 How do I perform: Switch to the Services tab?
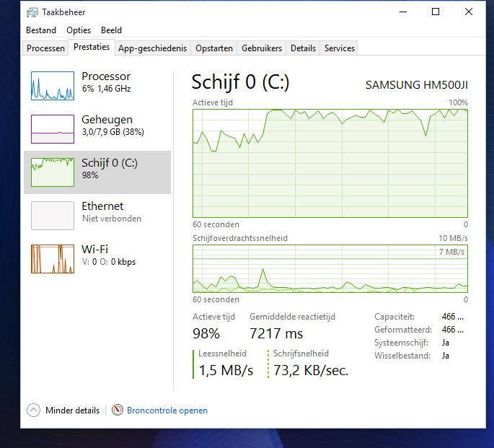[340, 48]
